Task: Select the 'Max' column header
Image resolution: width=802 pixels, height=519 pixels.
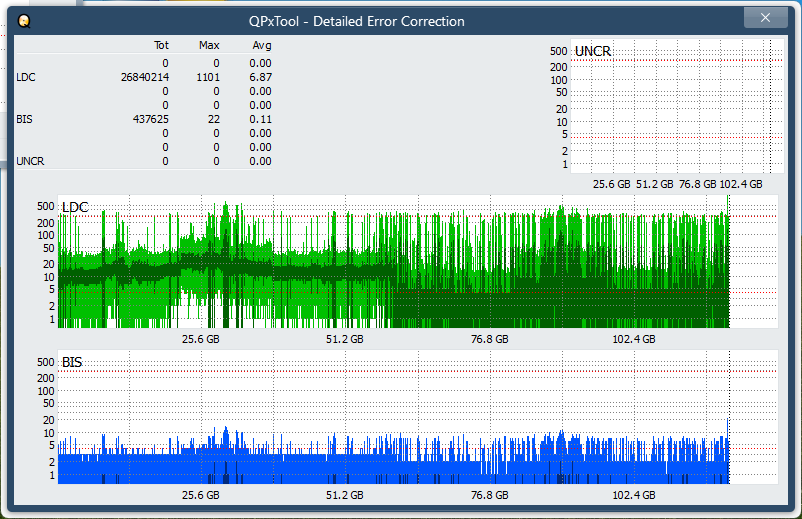Action: point(209,45)
